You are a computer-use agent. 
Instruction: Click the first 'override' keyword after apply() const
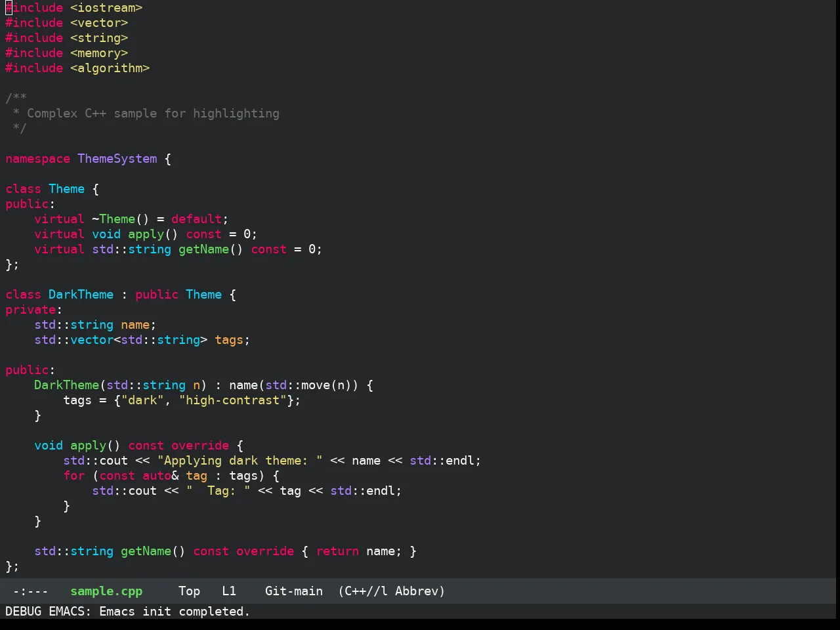(x=200, y=446)
